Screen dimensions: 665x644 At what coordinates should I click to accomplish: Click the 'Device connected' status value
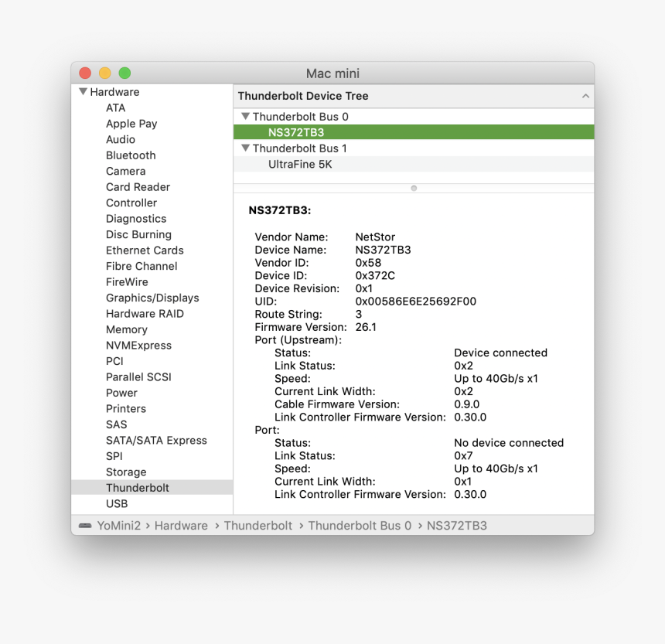pyautogui.click(x=500, y=353)
